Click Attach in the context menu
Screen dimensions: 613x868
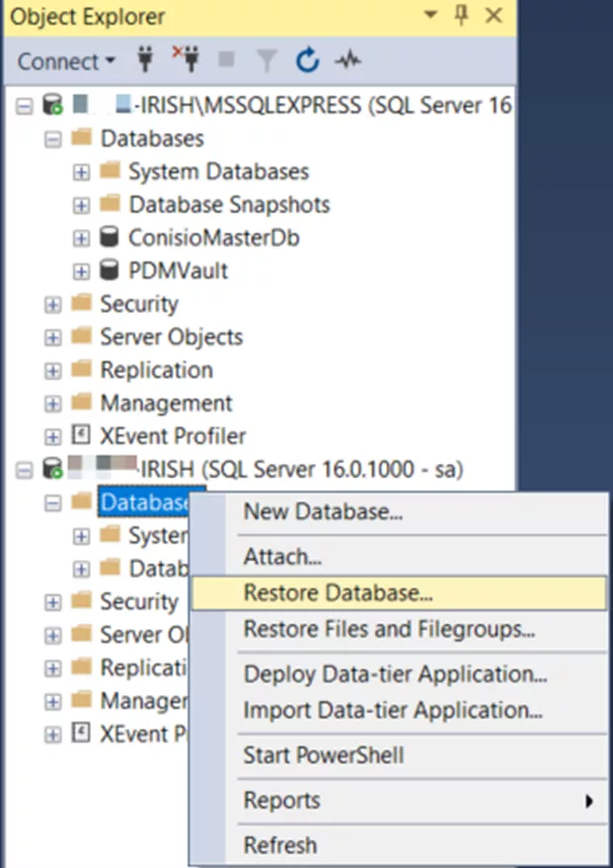tap(282, 557)
